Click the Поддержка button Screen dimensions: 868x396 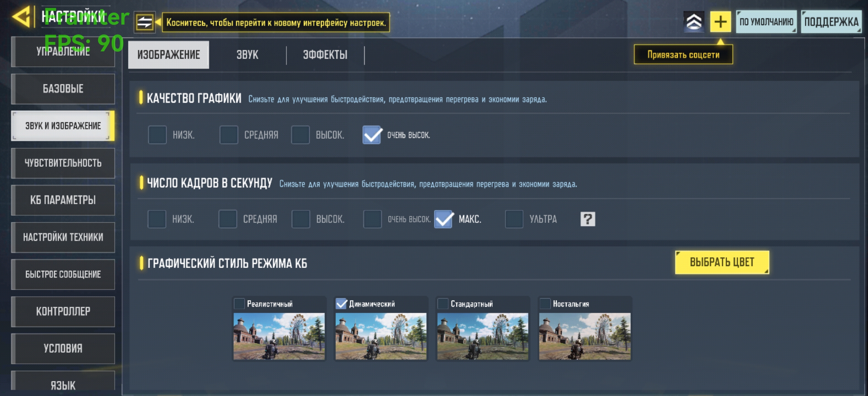point(831,22)
